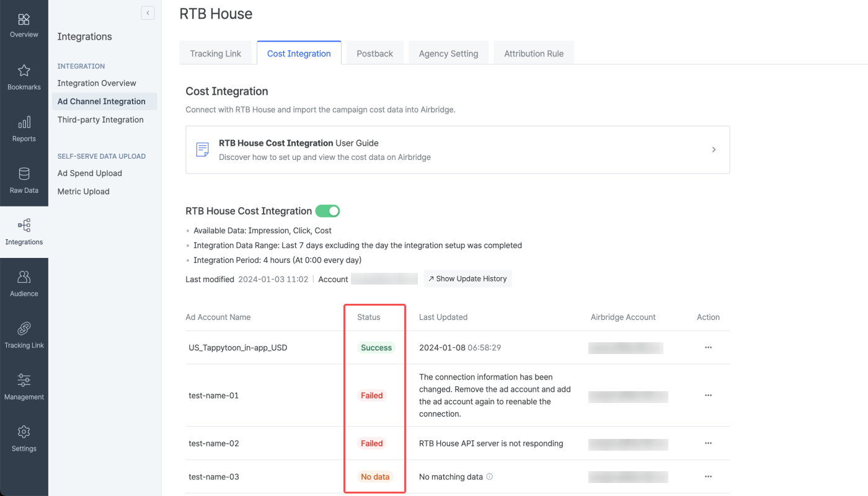Click Last modified 2024-01-03 11:02 text

[x=247, y=280]
